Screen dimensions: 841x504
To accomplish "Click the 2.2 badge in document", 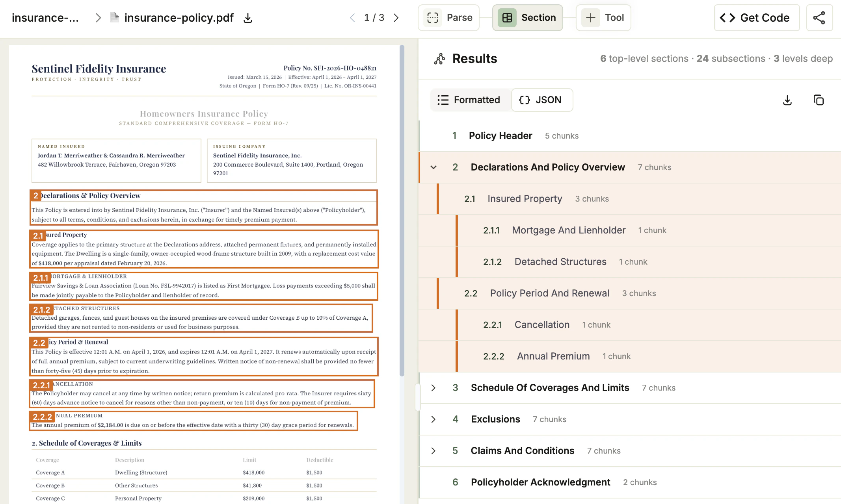I will pyautogui.click(x=39, y=343).
